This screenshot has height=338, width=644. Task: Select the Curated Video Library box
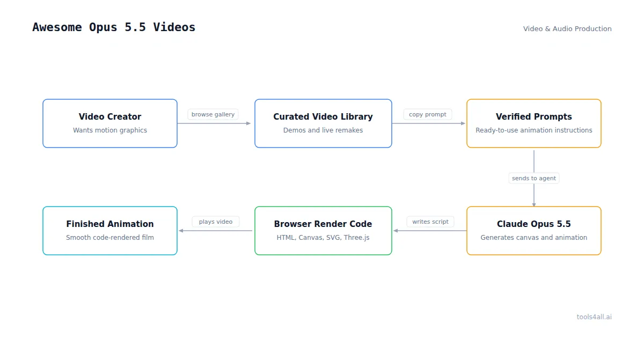pos(323,123)
